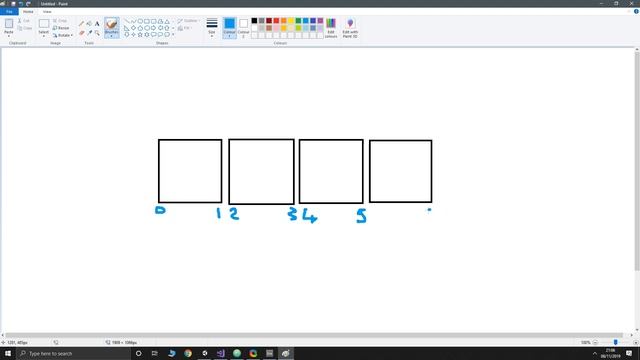Choose the Oval shape
The height and width of the screenshot is (360, 640).
(x=140, y=21)
